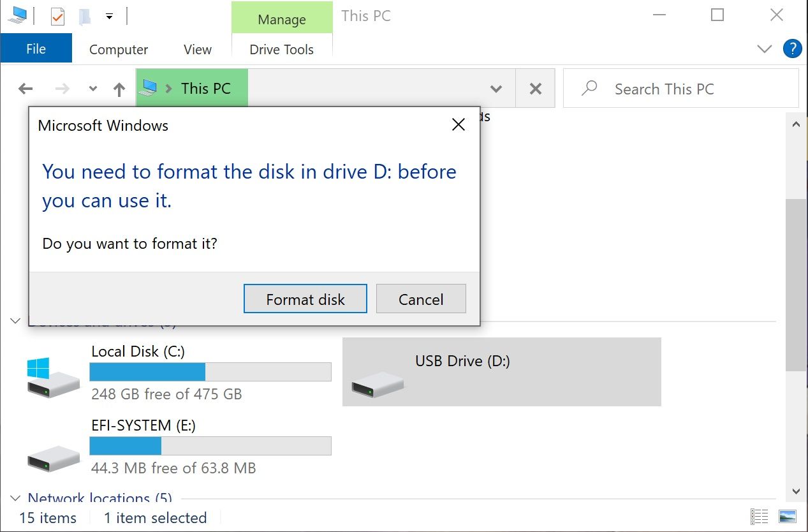
Task: Click the USB Drive (D:) label
Action: point(462,361)
